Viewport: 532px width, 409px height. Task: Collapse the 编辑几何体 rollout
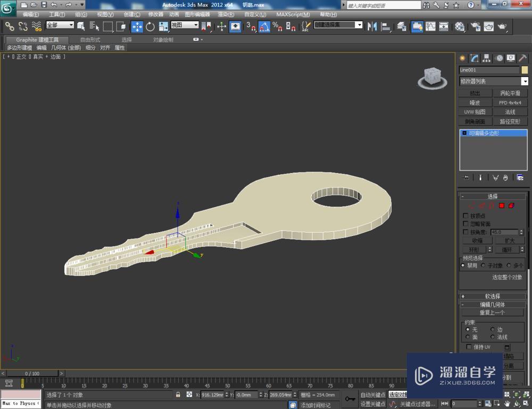(492, 305)
